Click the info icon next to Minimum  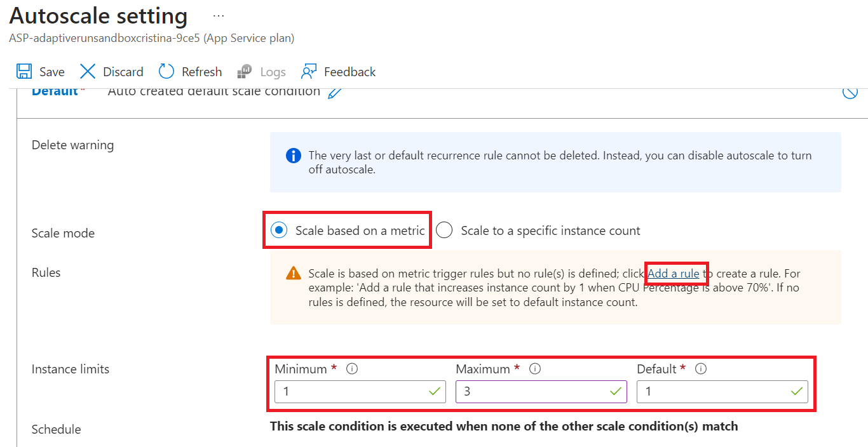pos(352,369)
